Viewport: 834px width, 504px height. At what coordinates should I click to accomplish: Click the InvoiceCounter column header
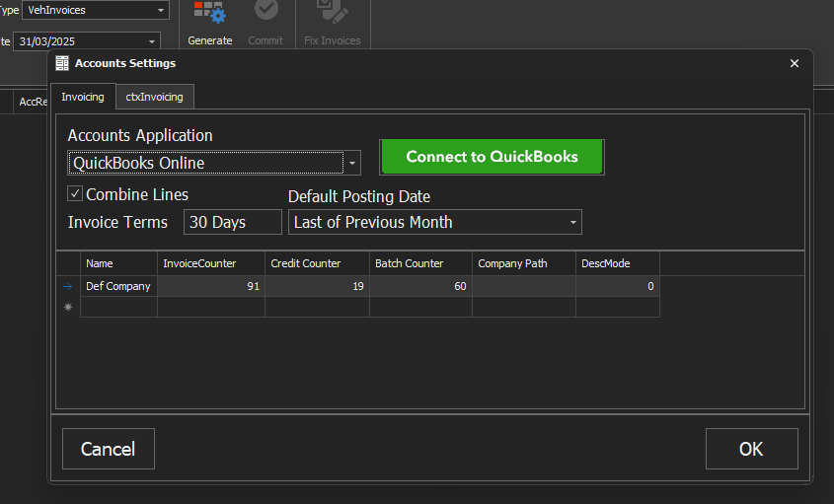tap(211, 263)
